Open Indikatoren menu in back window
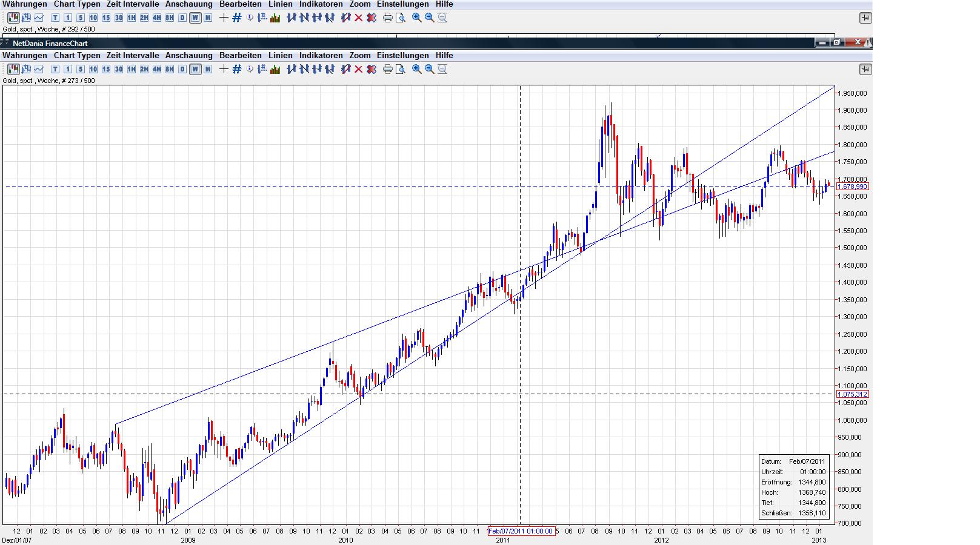 (321, 4)
